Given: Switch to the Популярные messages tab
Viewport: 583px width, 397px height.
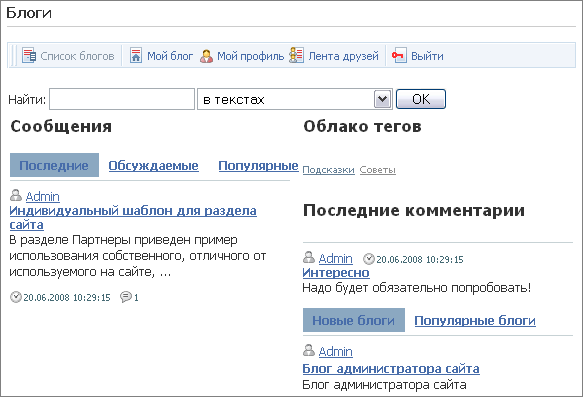Looking at the screenshot, I should click(x=258, y=165).
